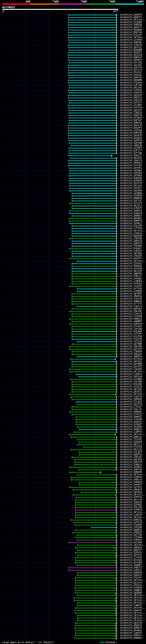146x644 pixels.
Task: Select hit label UniRef100_A7RN38
Action: [x=131, y=291]
